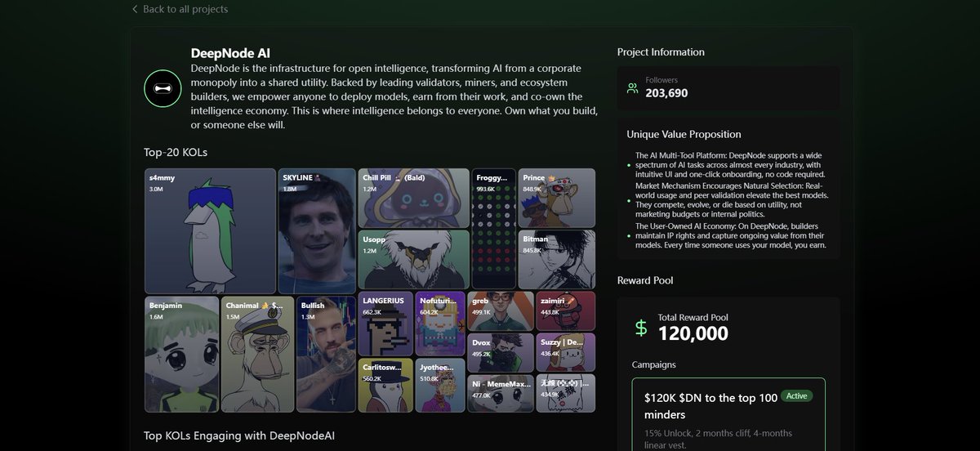
Task: Open the $120K $DN campaign card
Action: [x=728, y=417]
